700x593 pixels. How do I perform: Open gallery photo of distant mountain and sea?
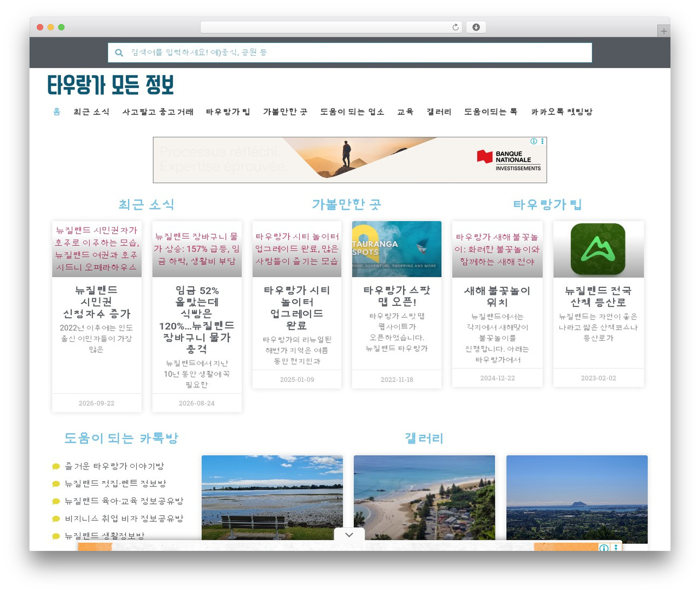pyautogui.click(x=577, y=498)
